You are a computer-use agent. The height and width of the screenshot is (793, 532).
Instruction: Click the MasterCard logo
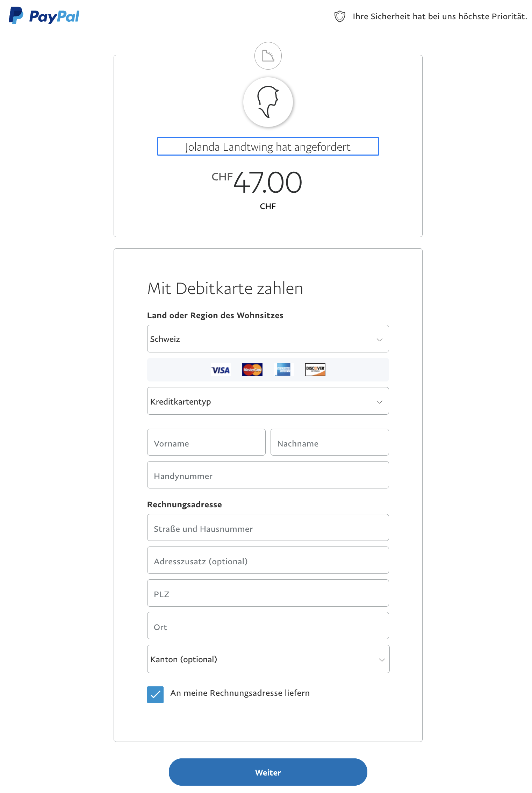pos(252,370)
